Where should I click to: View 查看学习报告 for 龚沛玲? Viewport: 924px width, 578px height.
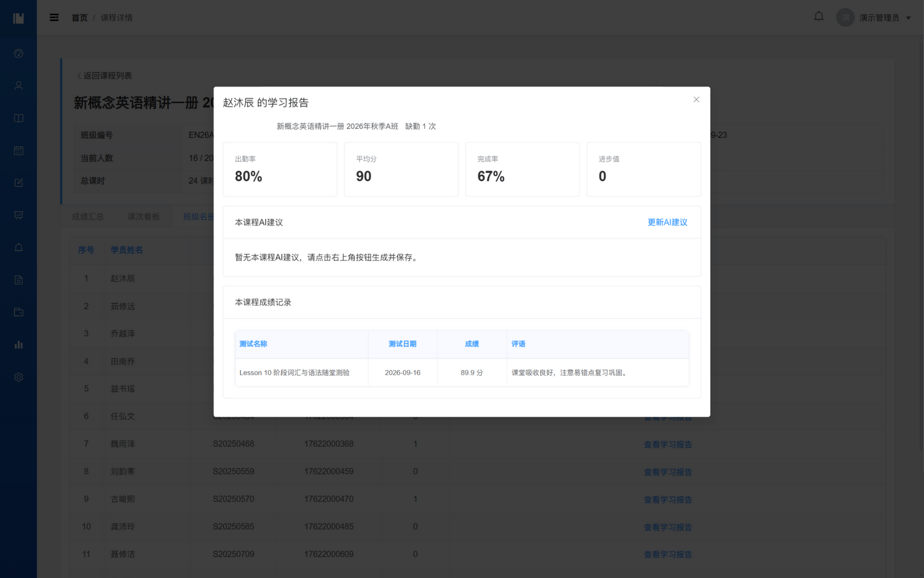point(668,527)
